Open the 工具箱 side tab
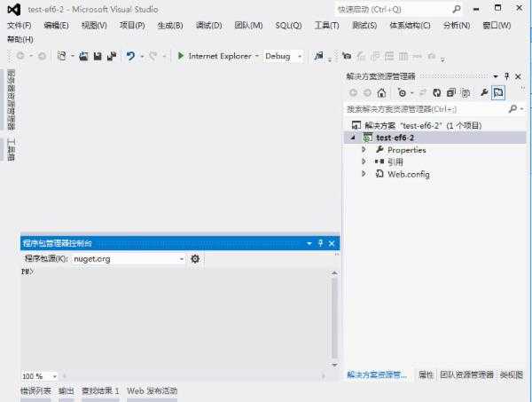This screenshot has height=402, width=532. click(x=12, y=149)
